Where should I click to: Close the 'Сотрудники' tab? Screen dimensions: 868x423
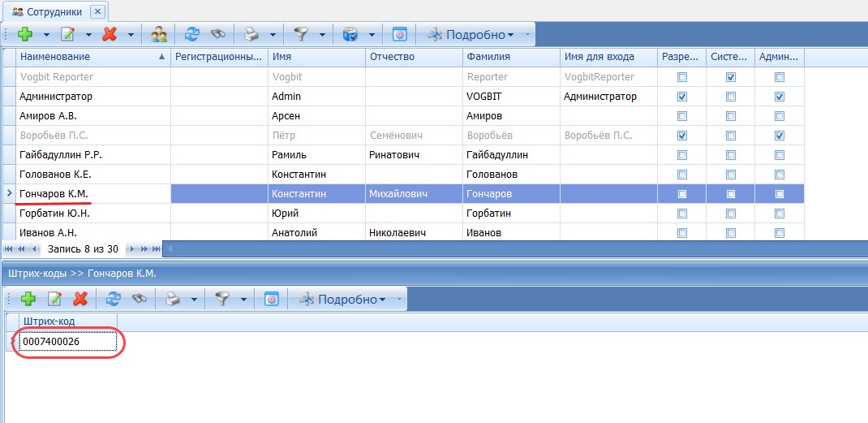pos(97,11)
